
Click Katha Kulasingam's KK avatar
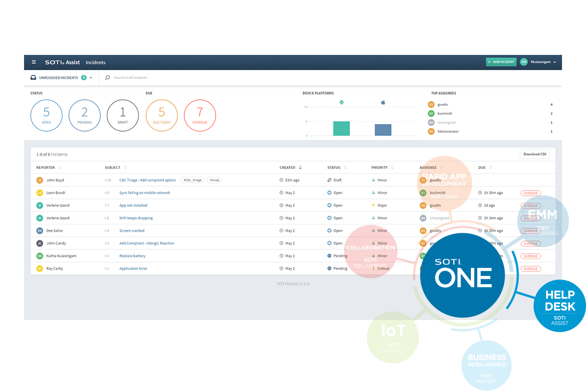pos(40,256)
